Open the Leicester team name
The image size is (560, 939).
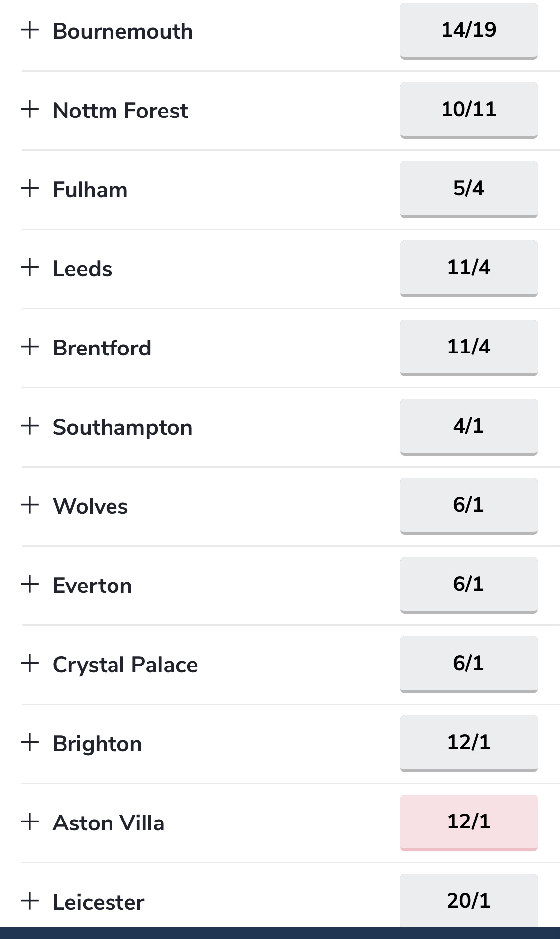click(x=99, y=902)
